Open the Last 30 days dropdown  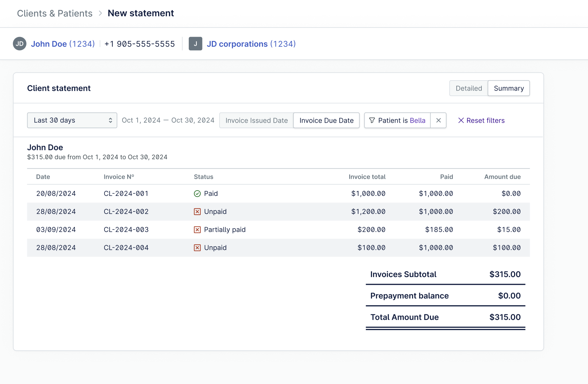[x=72, y=121]
